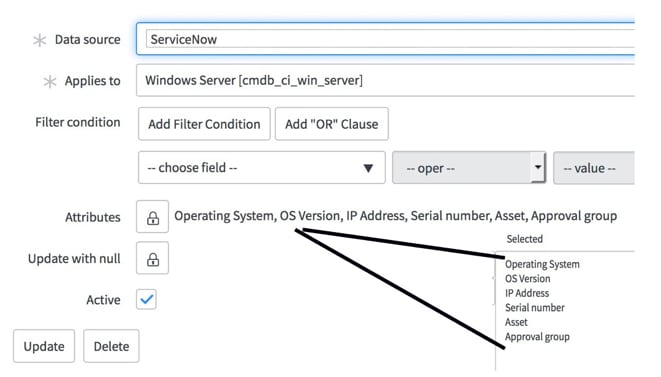This screenshot has width=661, height=377.
Task: Open the oper operator dropdown
Action: (469, 168)
